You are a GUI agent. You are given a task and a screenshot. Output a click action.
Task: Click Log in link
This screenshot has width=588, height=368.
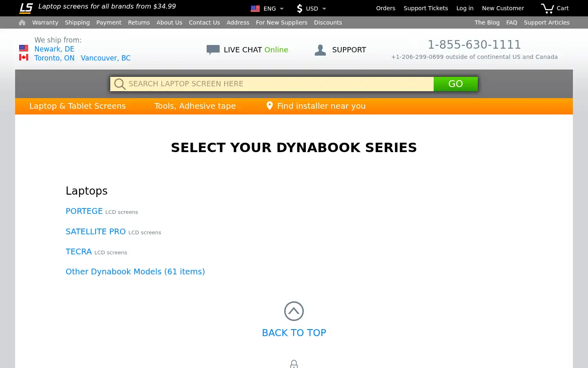(x=465, y=8)
